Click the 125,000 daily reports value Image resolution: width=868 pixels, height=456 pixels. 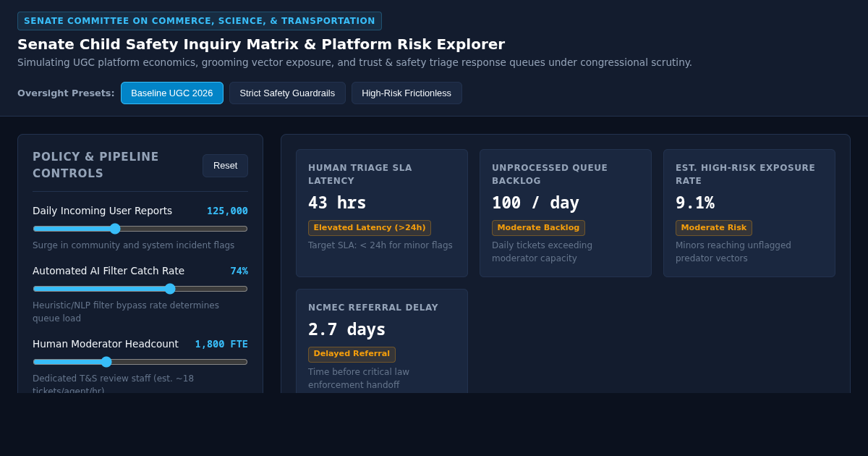[227, 211]
